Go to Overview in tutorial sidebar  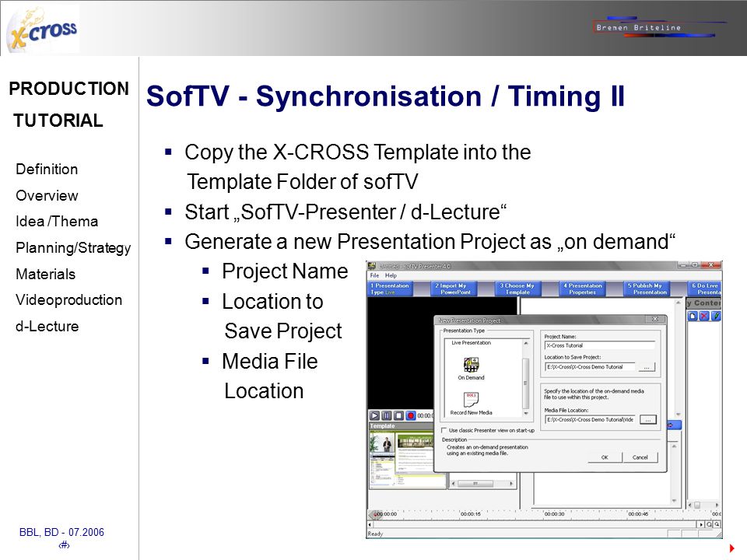[x=47, y=195]
